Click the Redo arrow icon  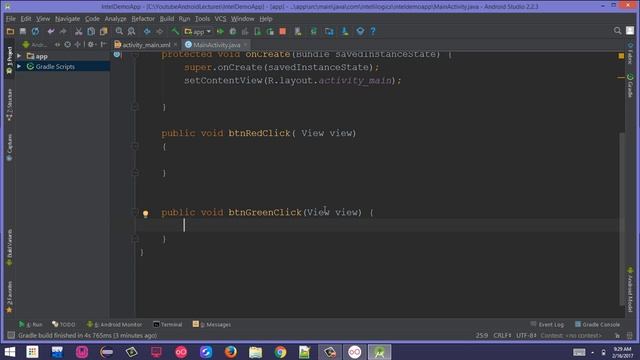[63, 31]
